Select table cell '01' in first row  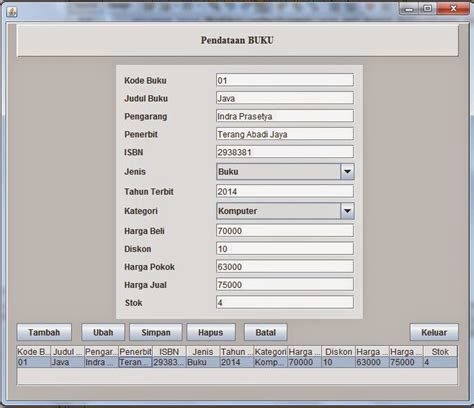34,362
